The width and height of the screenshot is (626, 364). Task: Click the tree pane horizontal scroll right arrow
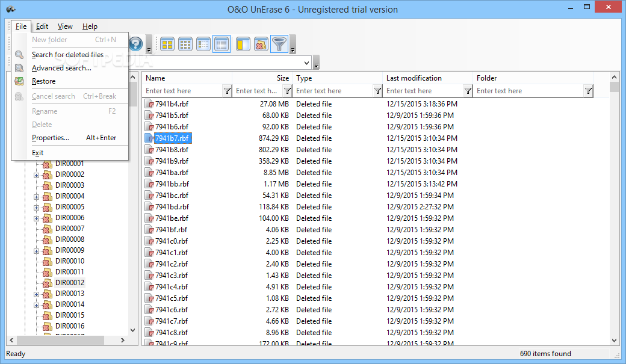[x=123, y=340]
